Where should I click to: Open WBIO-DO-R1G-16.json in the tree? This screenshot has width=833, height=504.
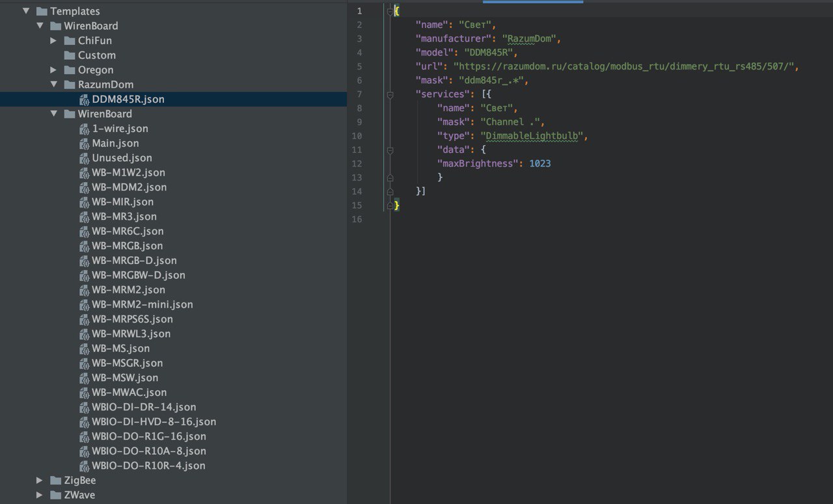point(149,436)
